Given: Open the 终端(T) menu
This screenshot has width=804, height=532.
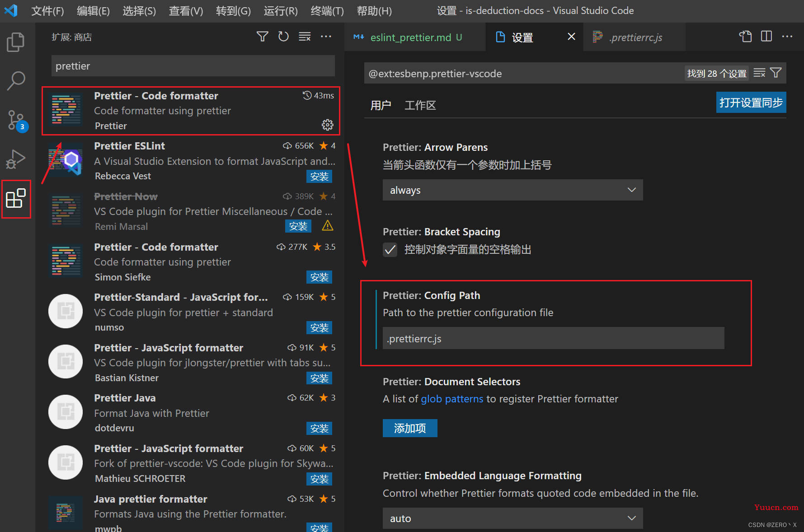Looking at the screenshot, I should tap(327, 11).
